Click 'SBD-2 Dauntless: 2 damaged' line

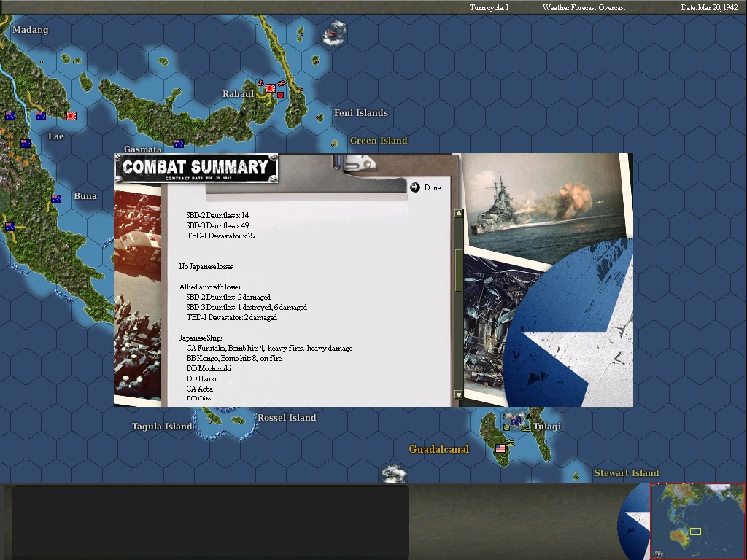(x=228, y=297)
